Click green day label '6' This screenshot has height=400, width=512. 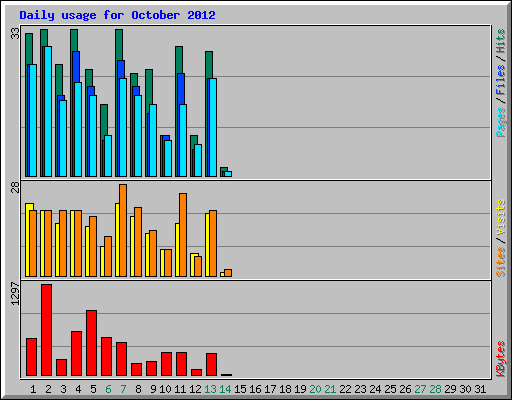[108, 389]
